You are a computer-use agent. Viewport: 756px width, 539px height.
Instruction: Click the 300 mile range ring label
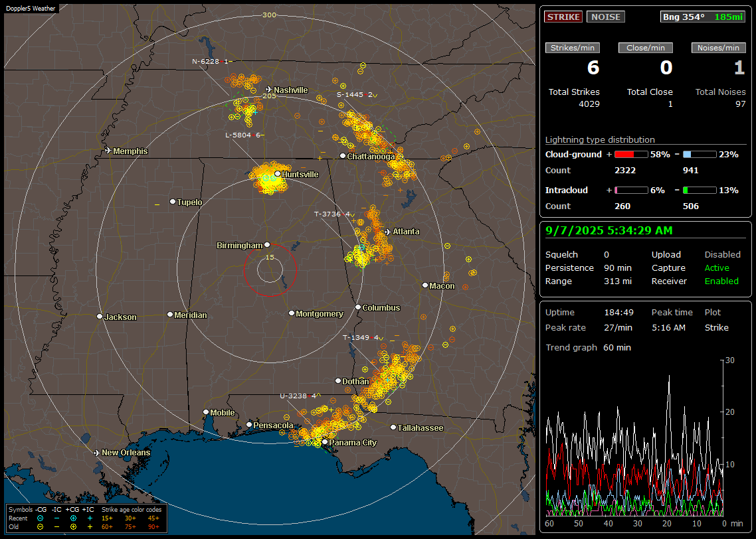(x=269, y=15)
